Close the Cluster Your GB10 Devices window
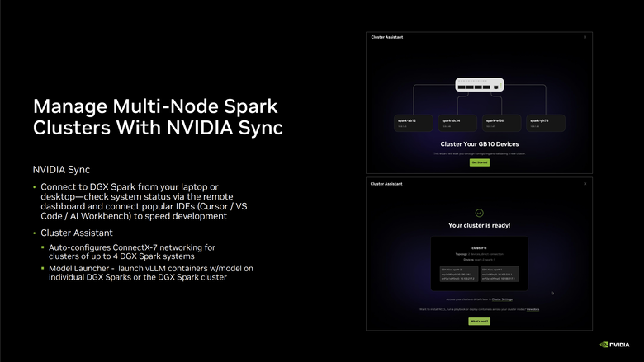This screenshot has width=644, height=362. (x=585, y=37)
